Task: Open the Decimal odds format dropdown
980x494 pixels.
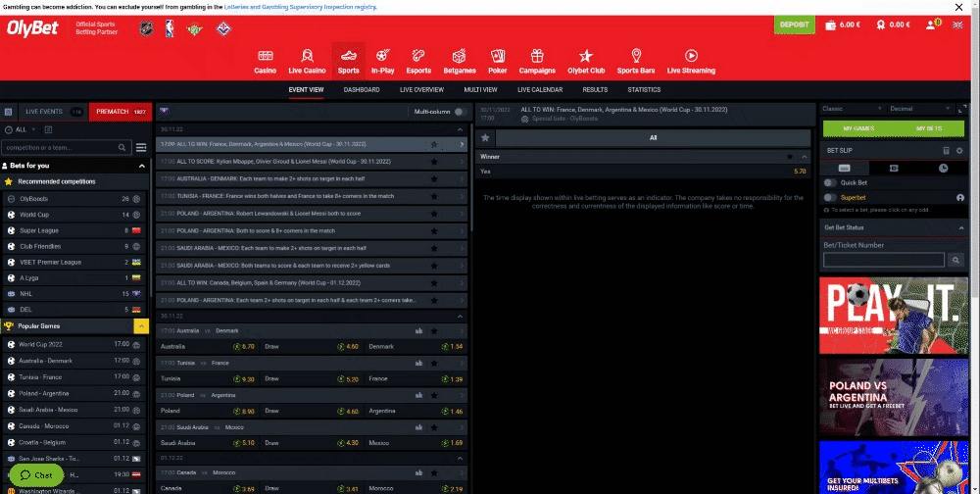Action: 920,109
